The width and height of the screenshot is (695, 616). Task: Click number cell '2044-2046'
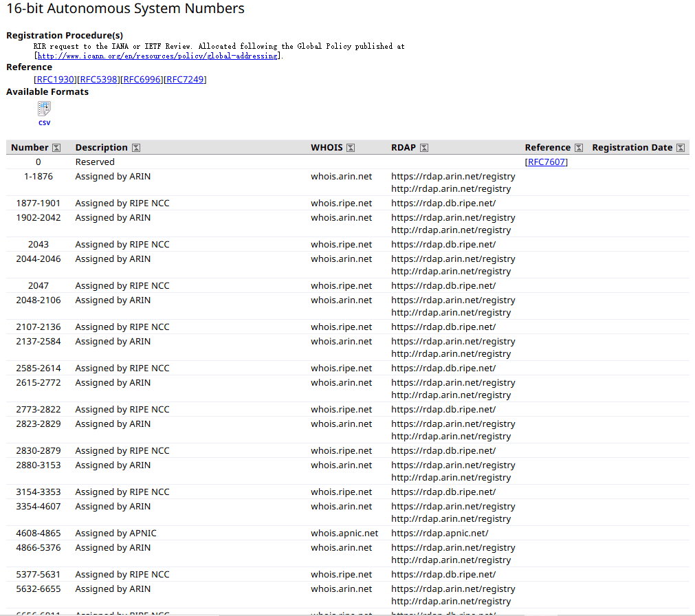pyautogui.click(x=38, y=258)
